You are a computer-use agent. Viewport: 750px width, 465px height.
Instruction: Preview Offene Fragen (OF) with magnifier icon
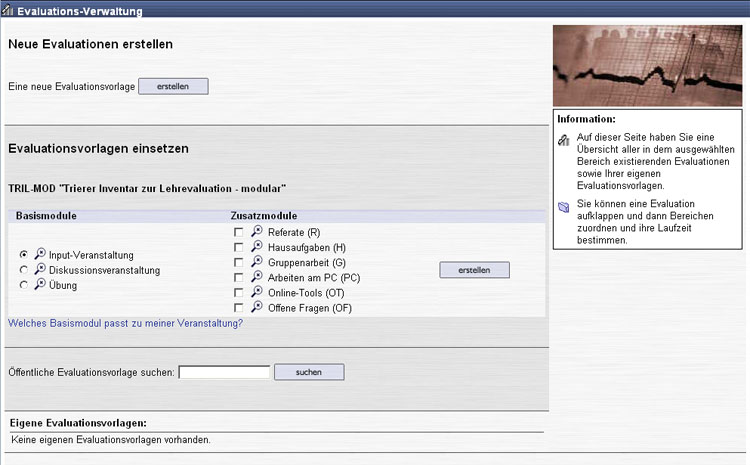point(256,307)
